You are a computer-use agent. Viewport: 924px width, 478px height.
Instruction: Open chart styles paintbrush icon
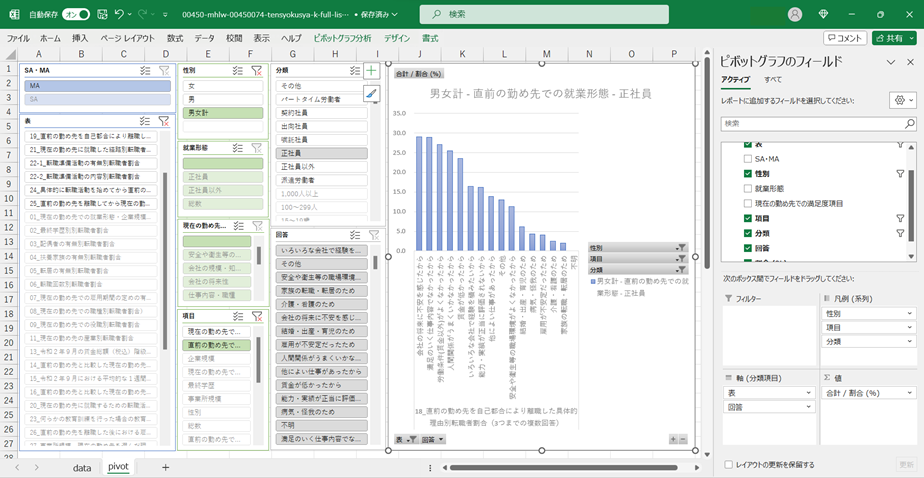371,93
